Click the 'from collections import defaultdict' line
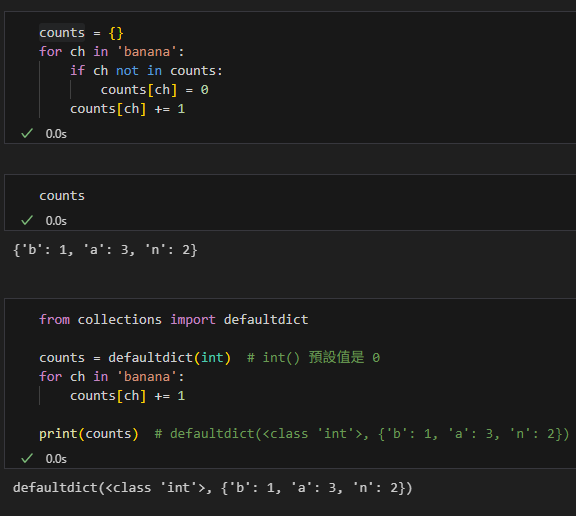This screenshot has height=516, width=576. point(174,320)
